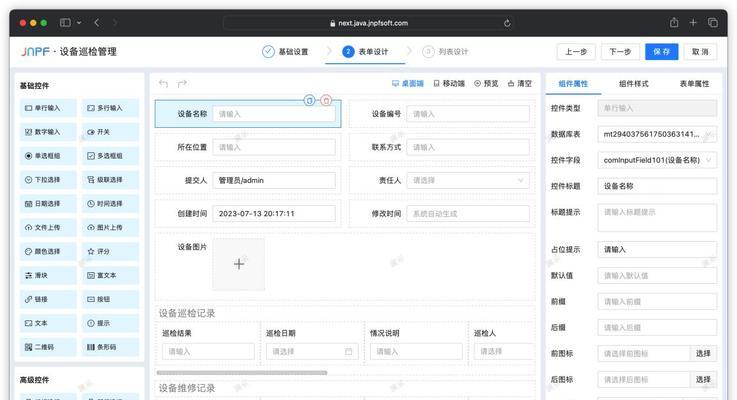Add the 图片上传 image upload control

click(x=110, y=227)
